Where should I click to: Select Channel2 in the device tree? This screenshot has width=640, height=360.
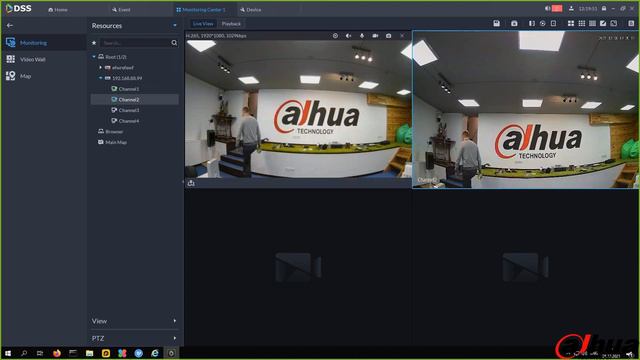pyautogui.click(x=134, y=99)
